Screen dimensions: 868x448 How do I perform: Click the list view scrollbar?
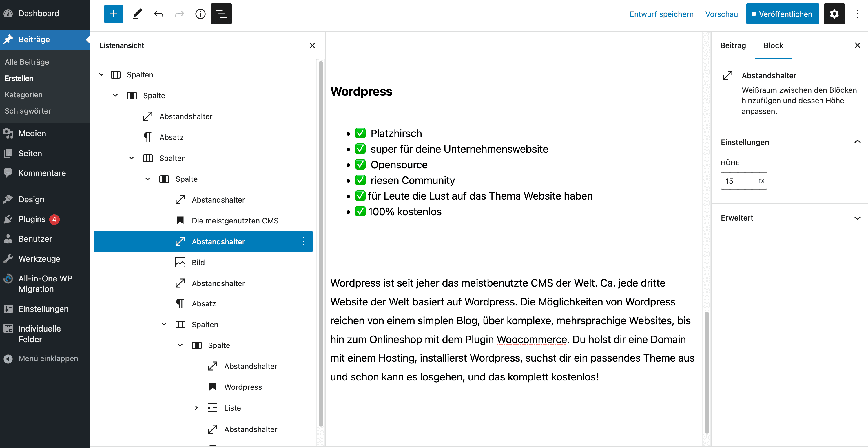tap(320, 243)
